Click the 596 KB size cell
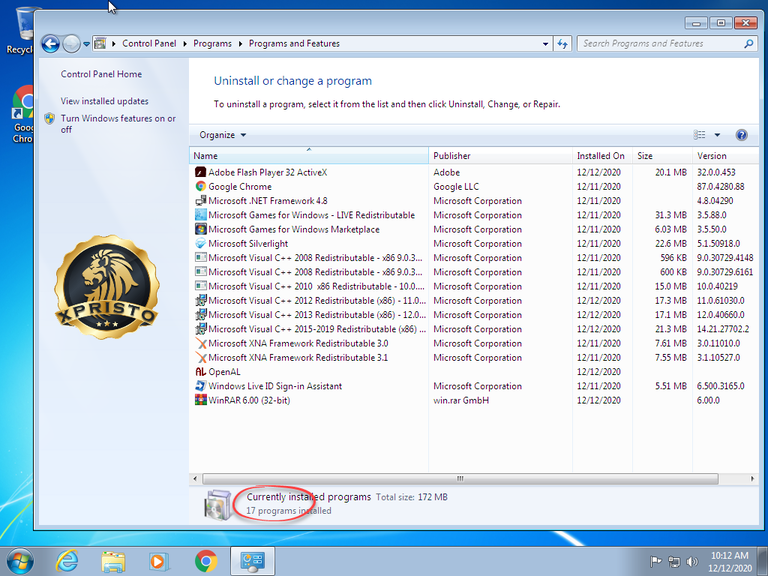 pos(673,258)
